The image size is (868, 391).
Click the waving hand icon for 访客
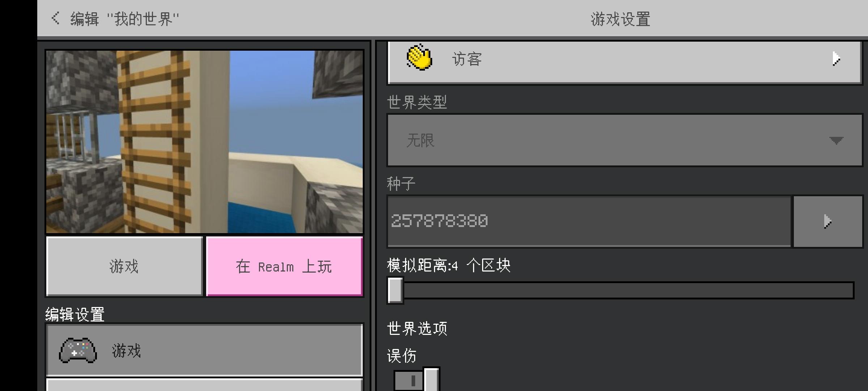tap(419, 57)
